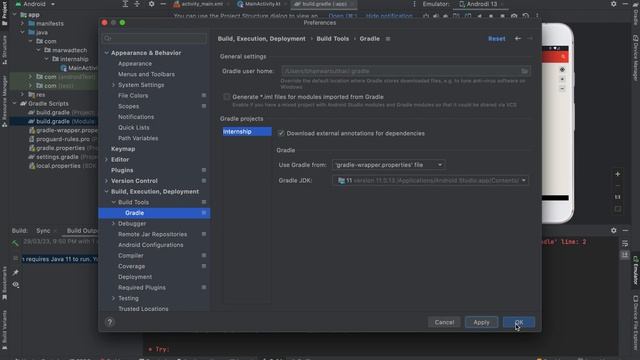Select Appearance in settings tree
Screen dimensions: 640x360
click(135, 64)
